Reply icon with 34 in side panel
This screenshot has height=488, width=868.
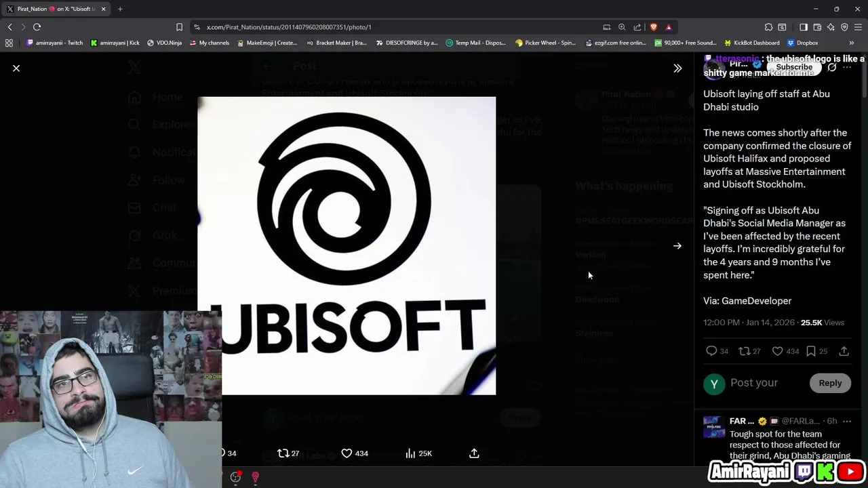717,351
